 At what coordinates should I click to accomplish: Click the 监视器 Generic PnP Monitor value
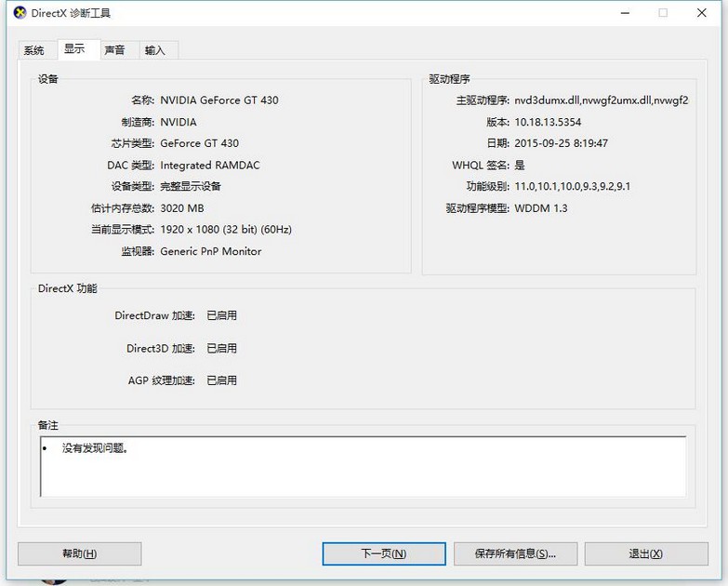point(211,251)
